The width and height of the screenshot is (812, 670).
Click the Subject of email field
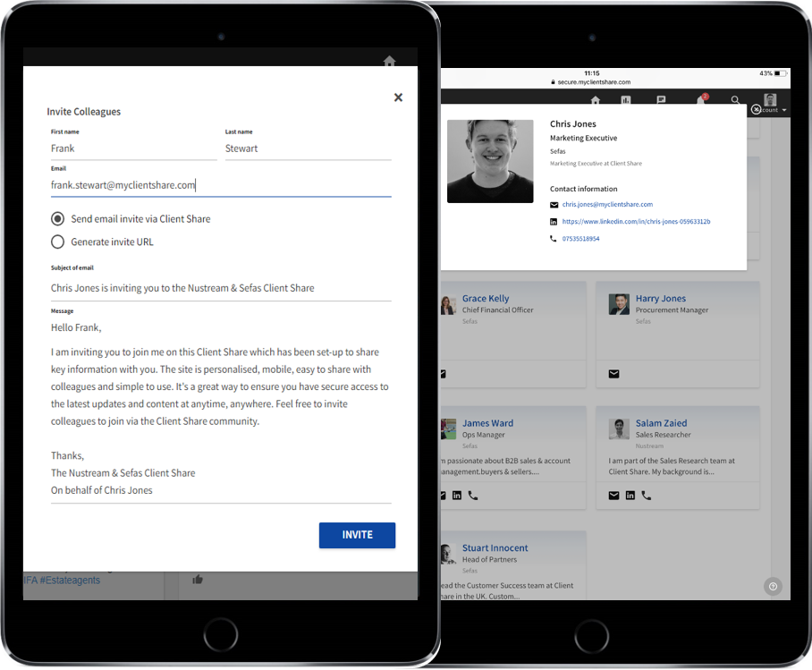coord(220,288)
